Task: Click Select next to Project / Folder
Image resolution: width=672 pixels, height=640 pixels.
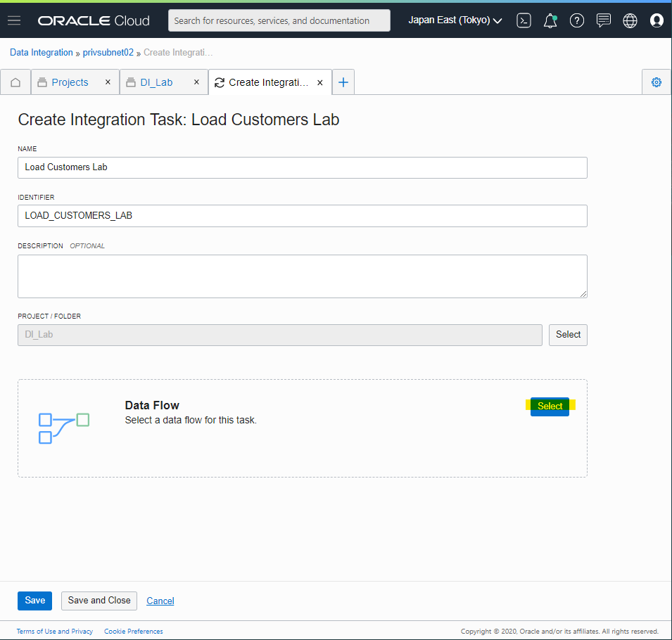Action: tap(568, 335)
